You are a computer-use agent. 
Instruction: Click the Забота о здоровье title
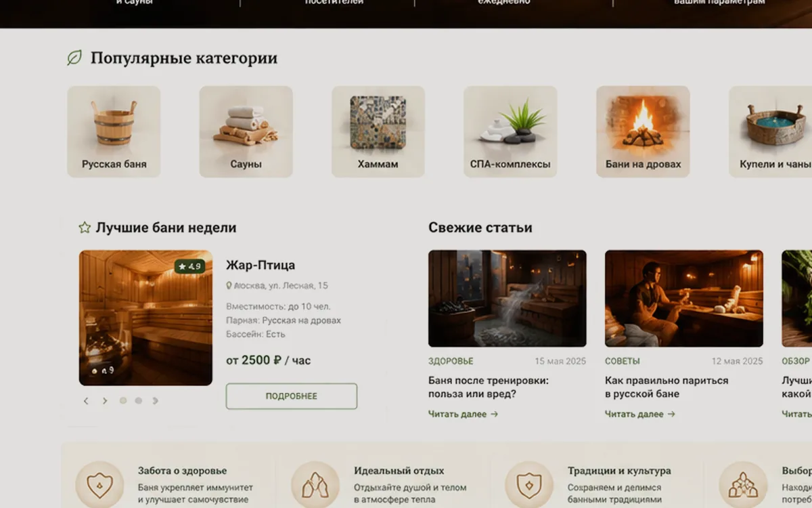[183, 471]
